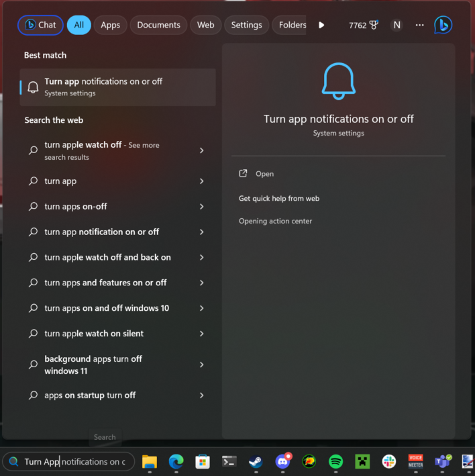Screen dimensions: 475x476
Task: Click Opening action center help link
Action: 275,221
